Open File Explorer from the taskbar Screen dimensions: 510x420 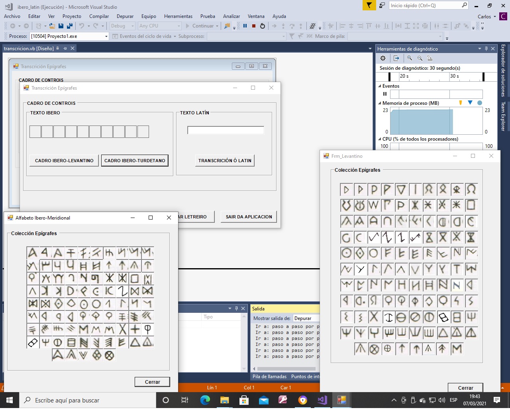[x=225, y=400]
